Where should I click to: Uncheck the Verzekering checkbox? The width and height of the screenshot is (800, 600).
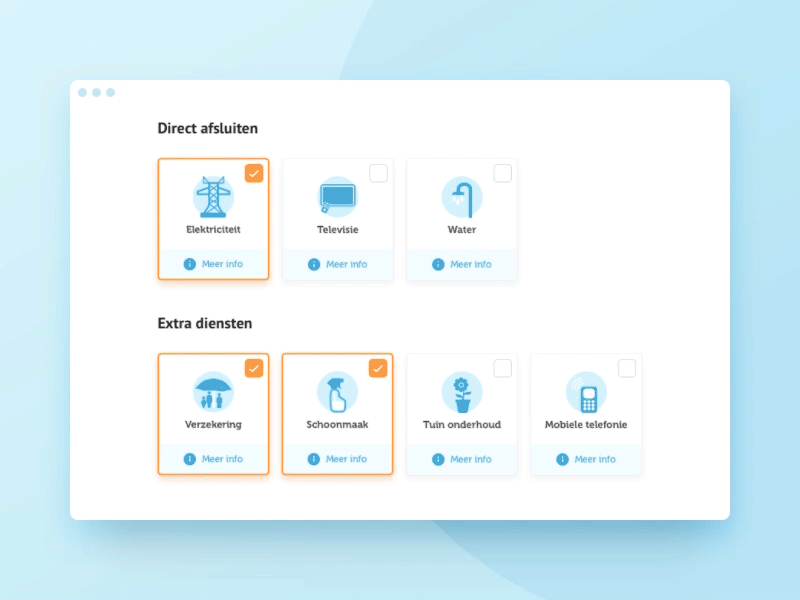tap(254, 368)
